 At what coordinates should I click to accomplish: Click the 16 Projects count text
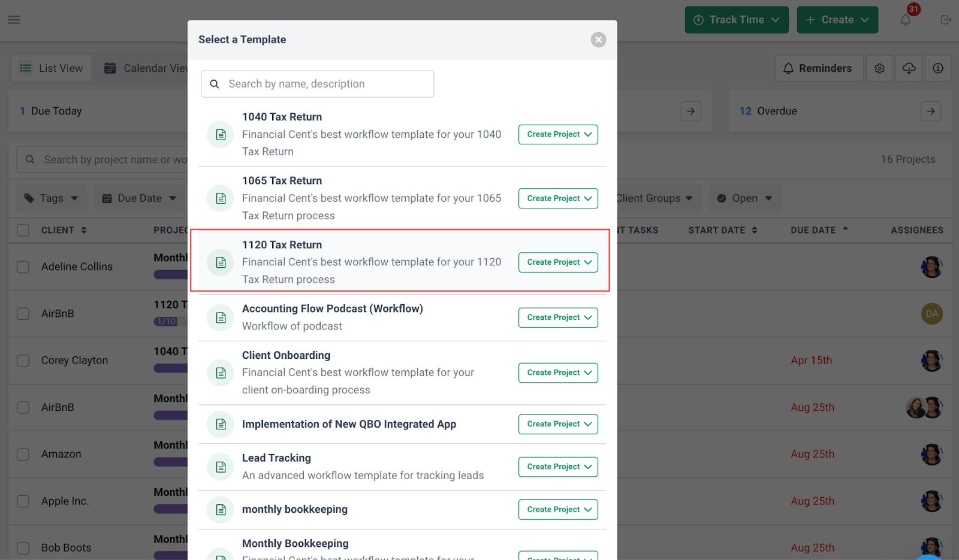[907, 159]
